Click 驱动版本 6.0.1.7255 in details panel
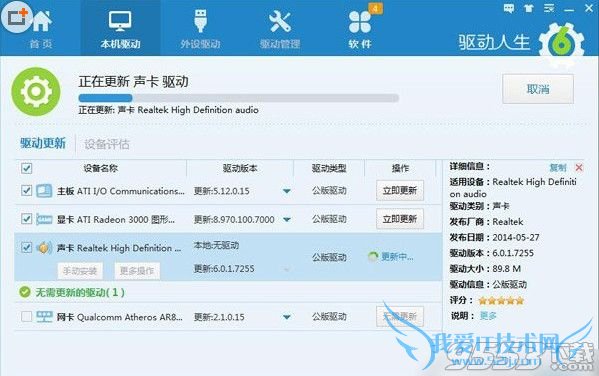The height and width of the screenshot is (376, 599). [x=492, y=253]
